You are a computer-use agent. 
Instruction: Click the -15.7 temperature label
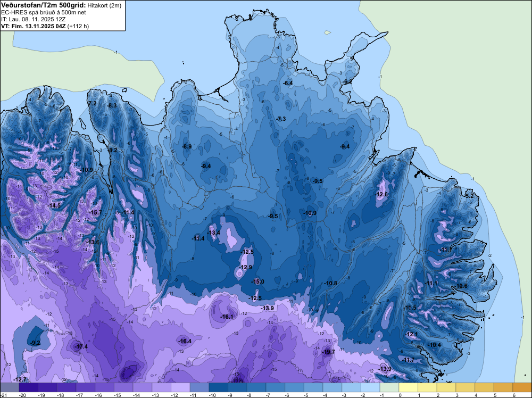[95, 212]
